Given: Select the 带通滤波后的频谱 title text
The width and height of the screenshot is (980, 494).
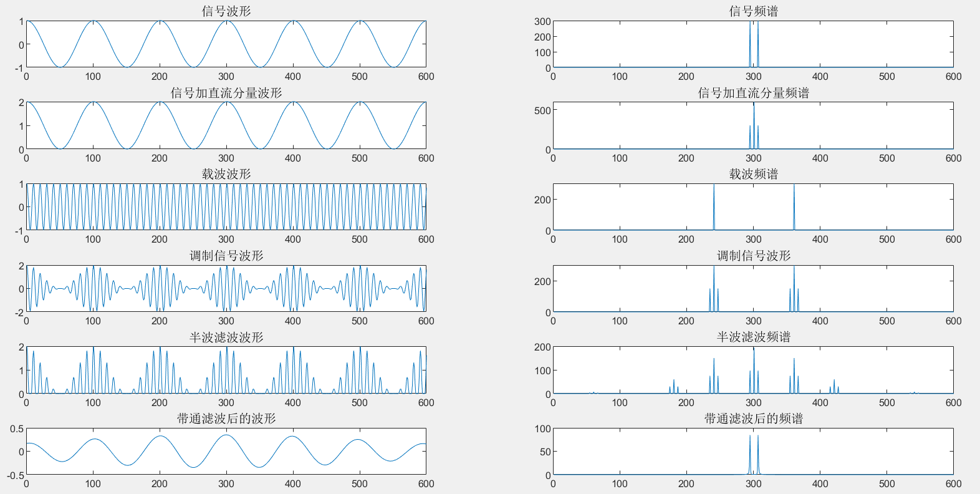Looking at the screenshot, I should [754, 419].
